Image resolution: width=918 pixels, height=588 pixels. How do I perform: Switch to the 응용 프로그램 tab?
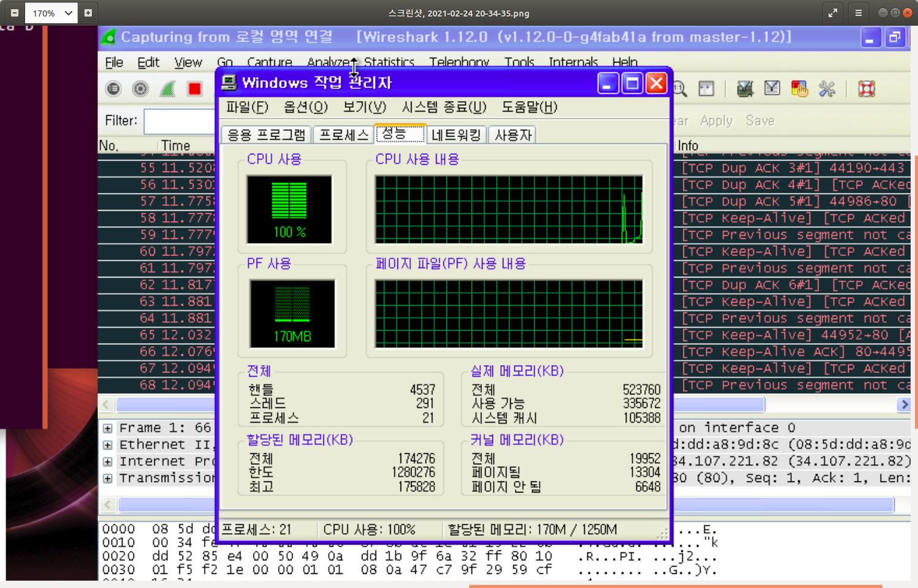[x=266, y=135]
